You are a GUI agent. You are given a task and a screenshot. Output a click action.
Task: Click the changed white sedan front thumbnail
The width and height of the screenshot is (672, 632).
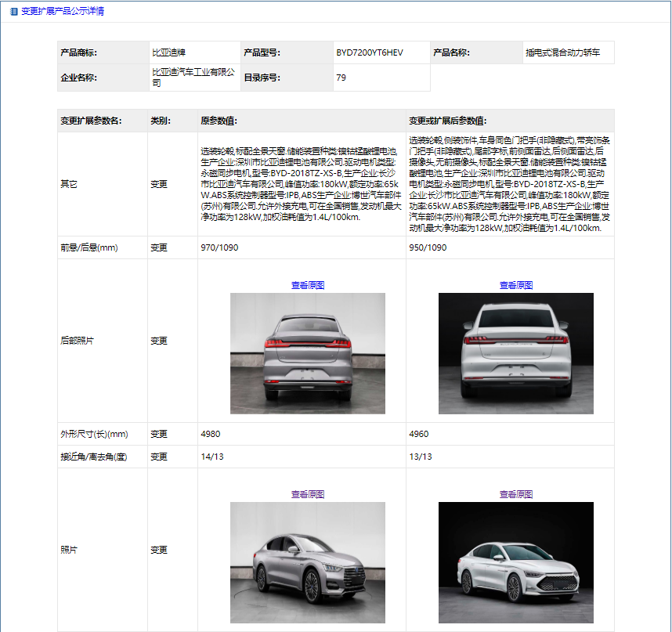point(516,562)
